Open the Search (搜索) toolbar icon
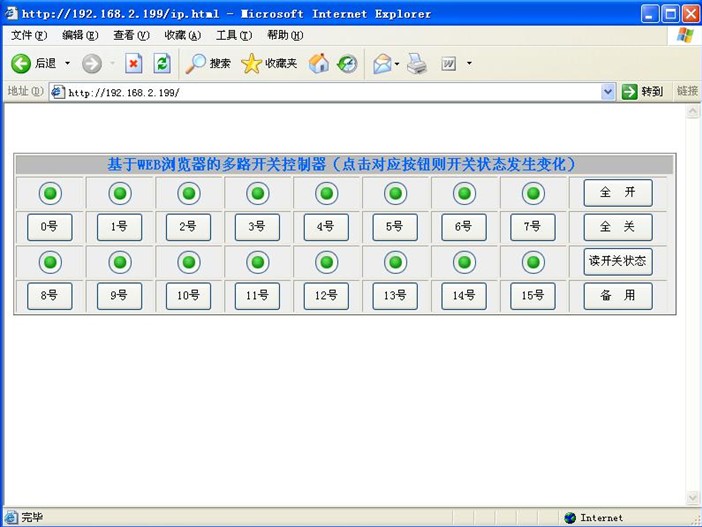The width and height of the screenshot is (702, 527). [197, 63]
